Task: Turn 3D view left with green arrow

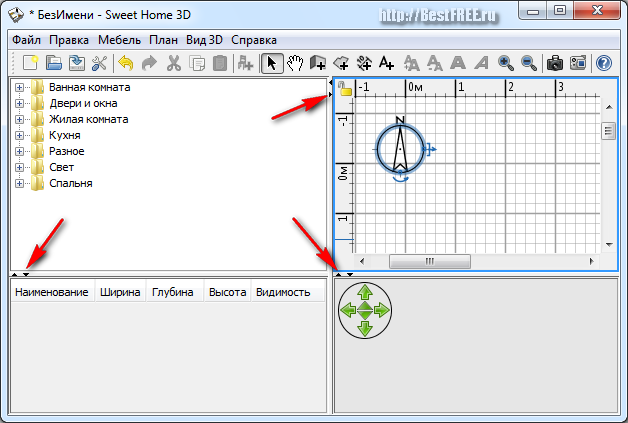Action: [x=348, y=310]
